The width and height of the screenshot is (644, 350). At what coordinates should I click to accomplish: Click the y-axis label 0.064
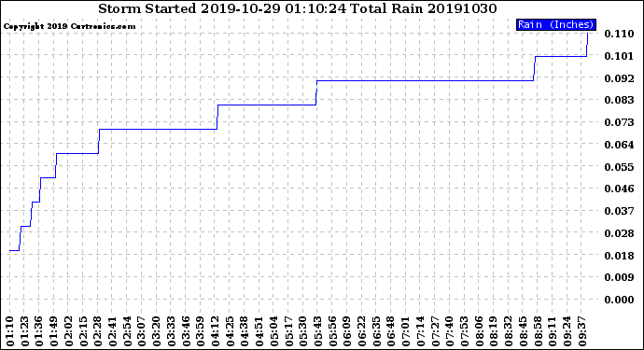point(619,145)
